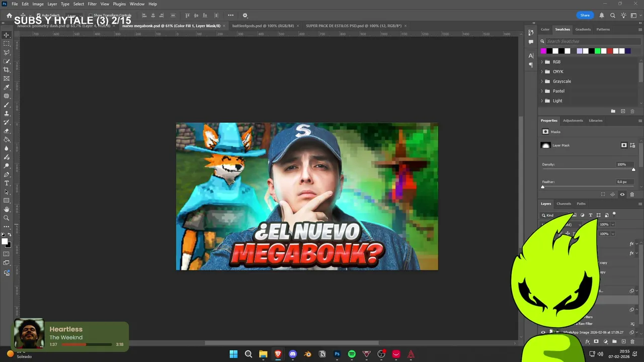Image resolution: width=644 pixels, height=362 pixels.
Task: Open the Filter menu
Action: click(x=92, y=4)
